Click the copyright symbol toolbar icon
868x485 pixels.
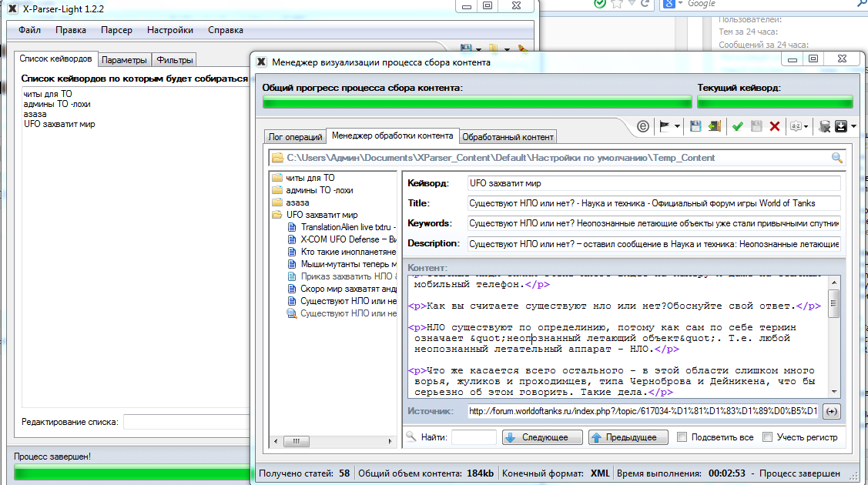[643, 126]
